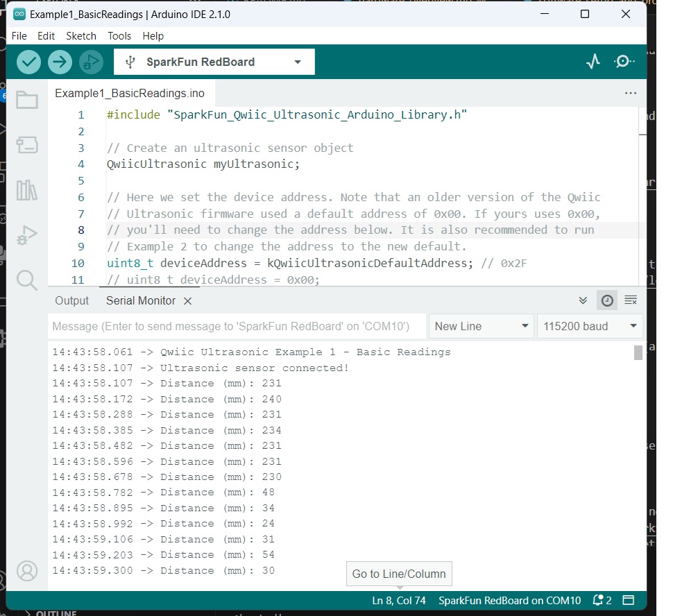Open Boards Manager in the sidebar
This screenshot has height=616, width=673.
27,145
